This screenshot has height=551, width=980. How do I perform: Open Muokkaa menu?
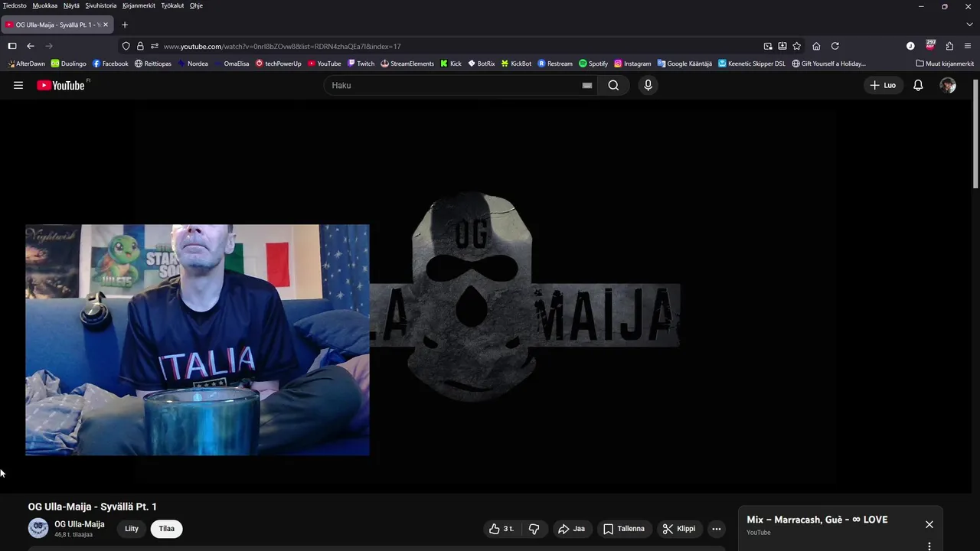tap(45, 5)
